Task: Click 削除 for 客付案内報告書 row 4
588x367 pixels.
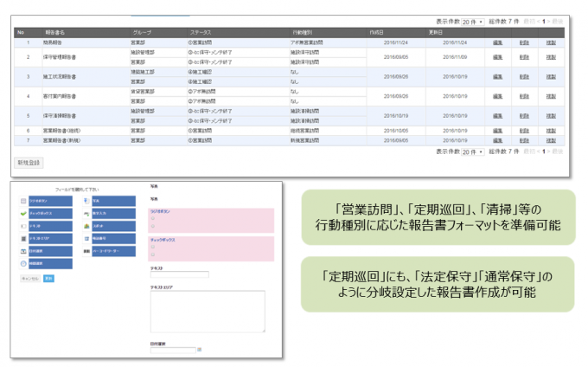Action: point(524,96)
